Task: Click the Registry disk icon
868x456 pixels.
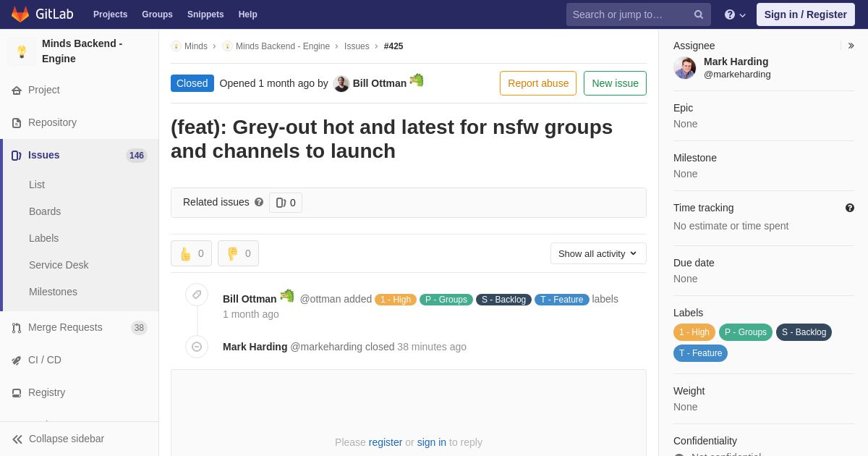Action: click(17, 393)
